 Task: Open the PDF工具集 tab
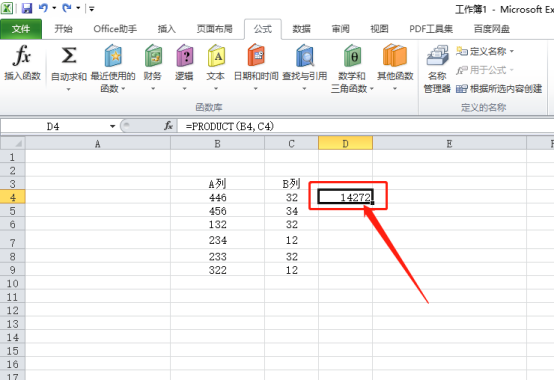(431, 29)
